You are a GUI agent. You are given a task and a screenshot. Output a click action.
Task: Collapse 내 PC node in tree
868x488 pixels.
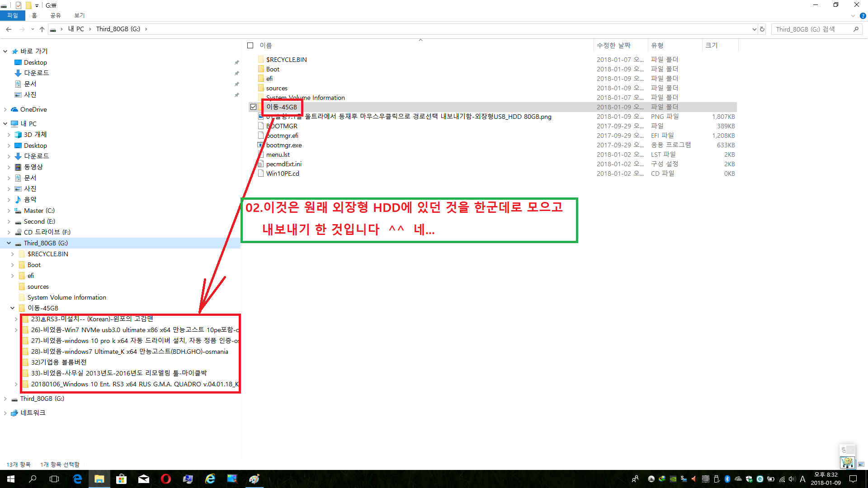tap(5, 124)
